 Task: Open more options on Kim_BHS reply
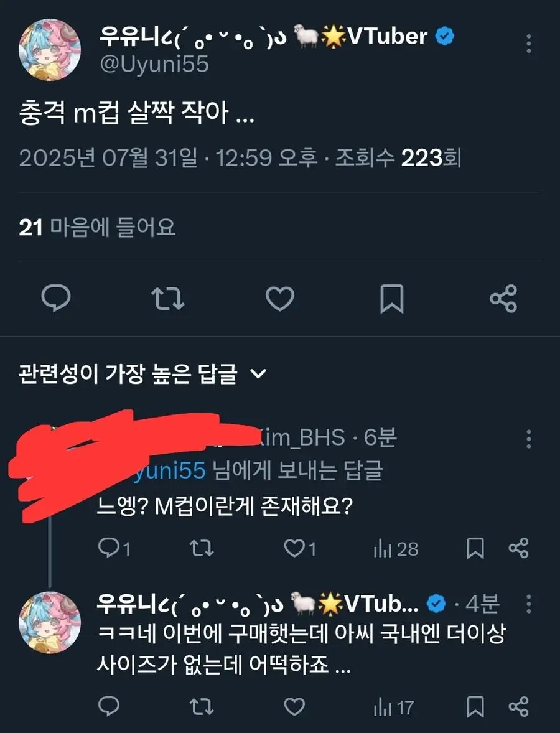(x=528, y=439)
